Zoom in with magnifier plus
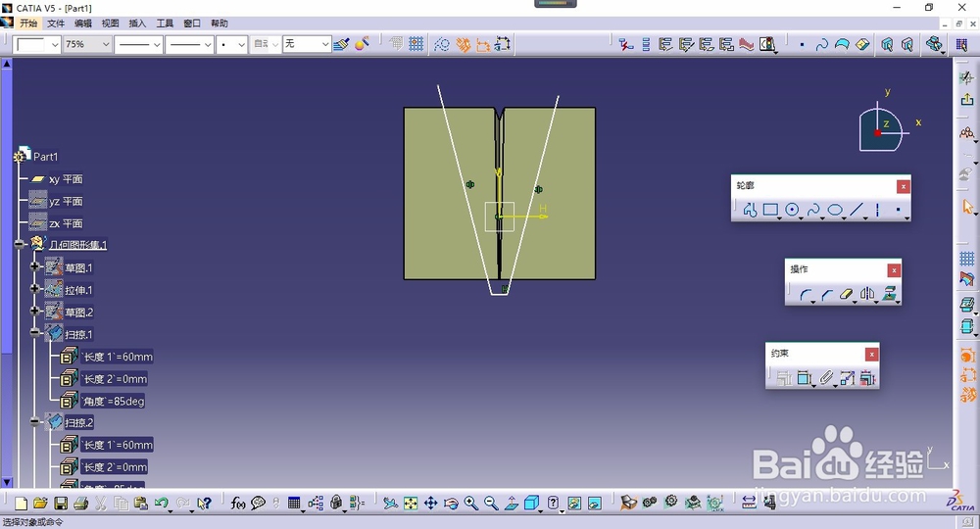The height and width of the screenshot is (529, 980). [470, 503]
